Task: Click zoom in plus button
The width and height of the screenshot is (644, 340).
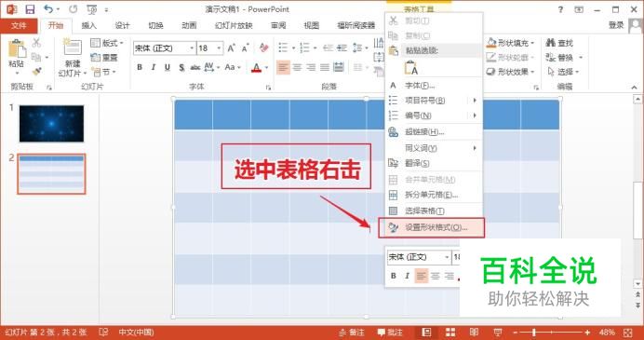Action: point(588,333)
